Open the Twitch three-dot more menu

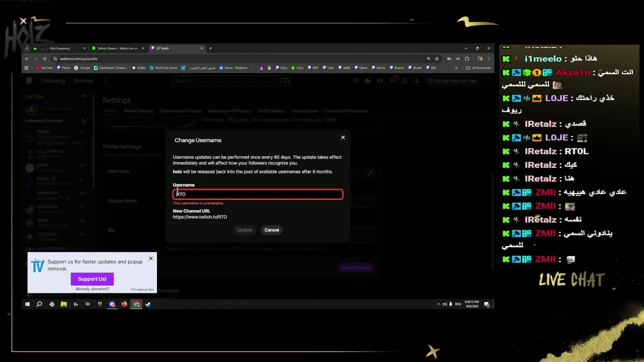pyautogui.click(x=105, y=81)
